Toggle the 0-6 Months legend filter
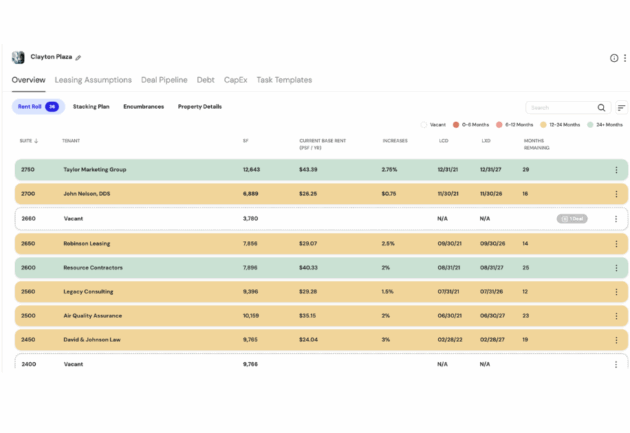This screenshot has width=630, height=433. [x=456, y=125]
